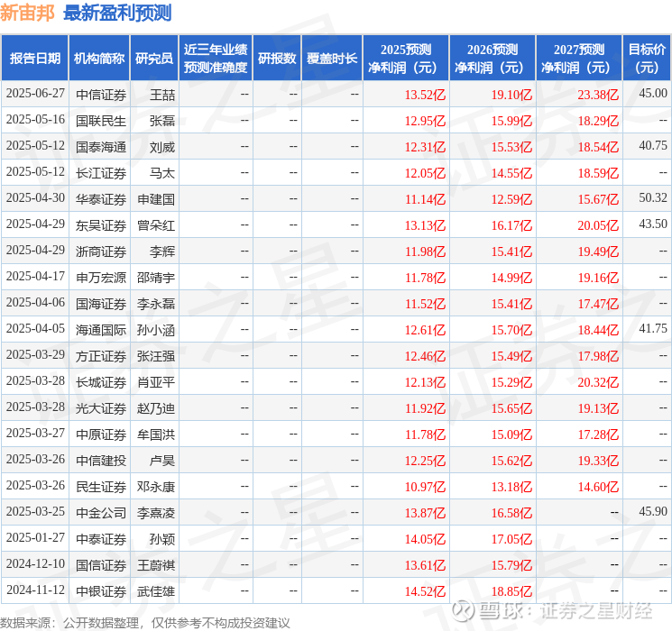Select the 国海证券 institution cell

click(x=101, y=304)
